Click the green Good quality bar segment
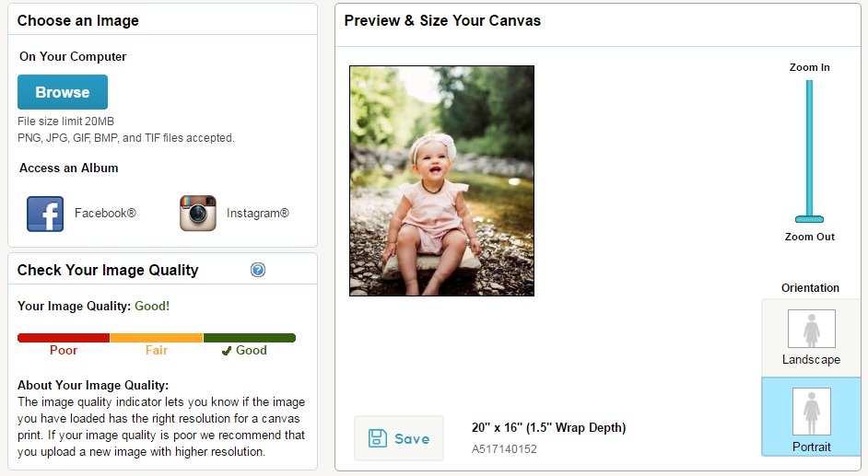The height and width of the screenshot is (476, 868). [x=250, y=338]
